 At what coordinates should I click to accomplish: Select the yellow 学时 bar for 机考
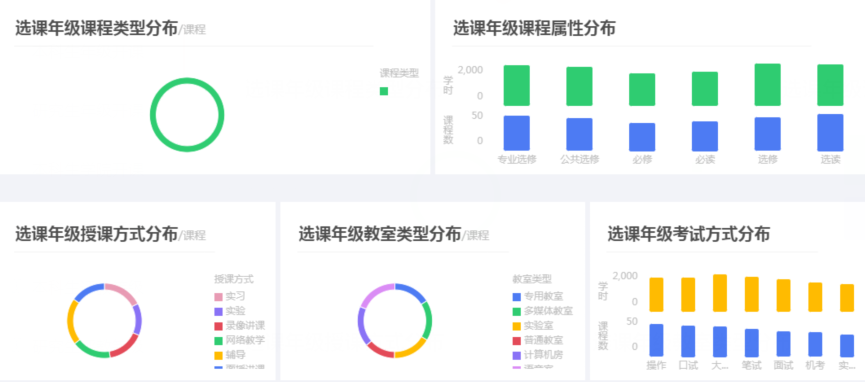(815, 297)
